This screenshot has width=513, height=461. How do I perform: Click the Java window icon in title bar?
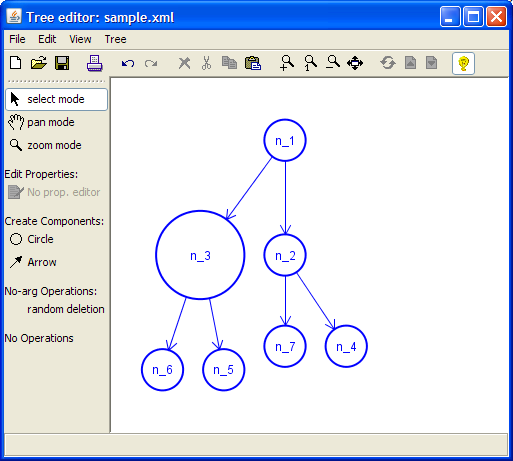pyautogui.click(x=14, y=16)
